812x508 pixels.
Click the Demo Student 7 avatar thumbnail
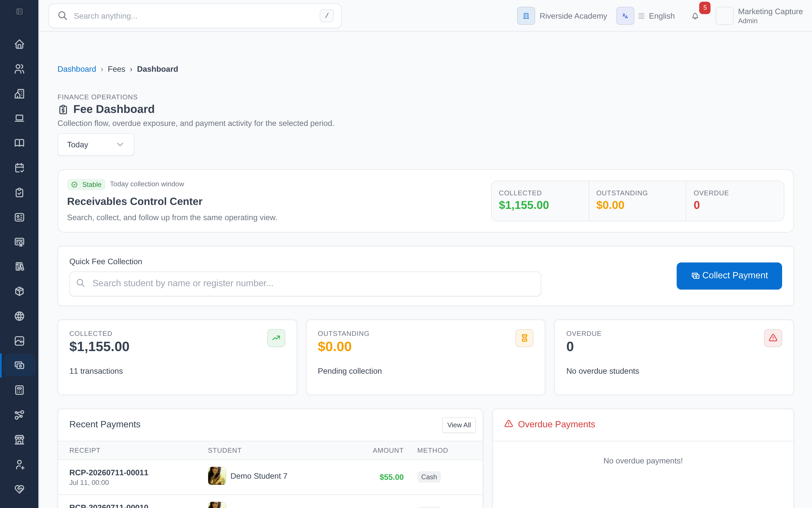click(217, 476)
